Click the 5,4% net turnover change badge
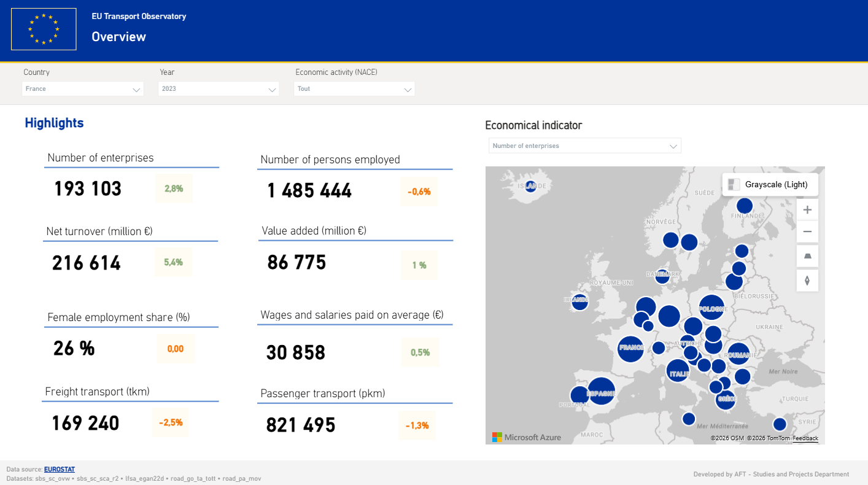This screenshot has height=485, width=868. (173, 262)
